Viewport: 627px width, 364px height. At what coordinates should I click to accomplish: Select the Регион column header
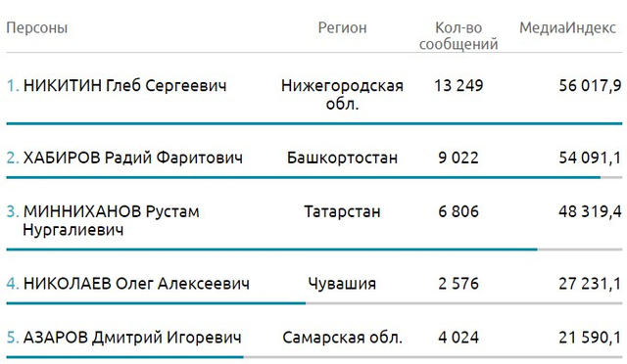click(342, 28)
